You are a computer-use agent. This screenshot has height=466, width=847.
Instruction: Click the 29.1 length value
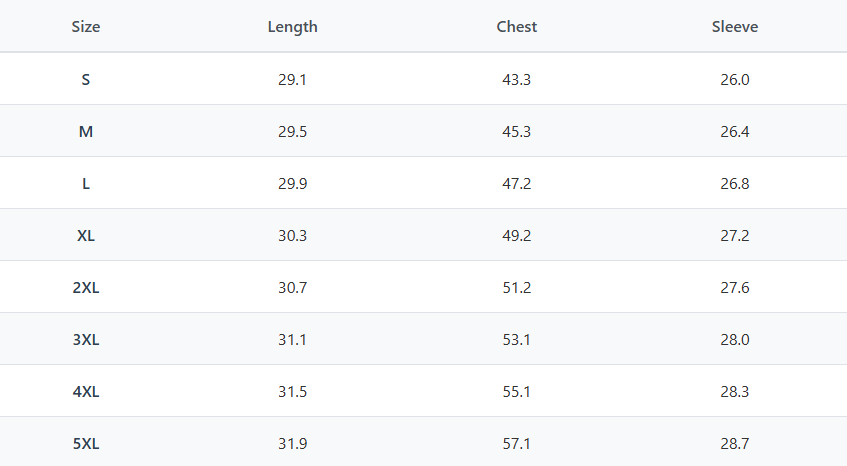click(x=292, y=79)
